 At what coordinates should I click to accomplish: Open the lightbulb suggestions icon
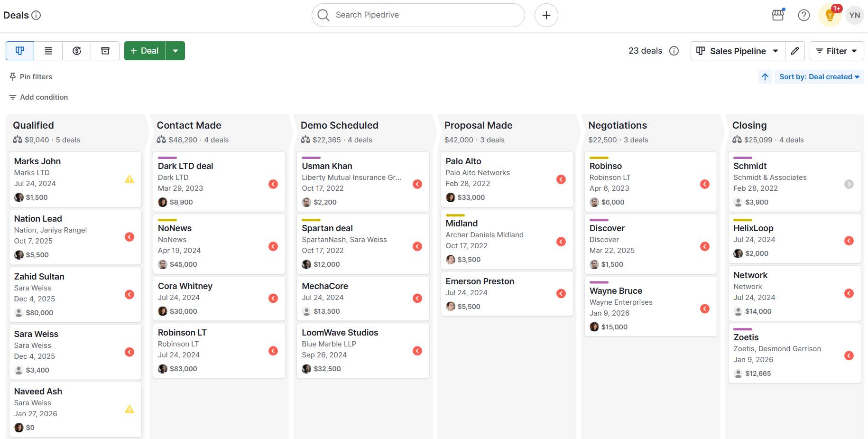pos(829,16)
